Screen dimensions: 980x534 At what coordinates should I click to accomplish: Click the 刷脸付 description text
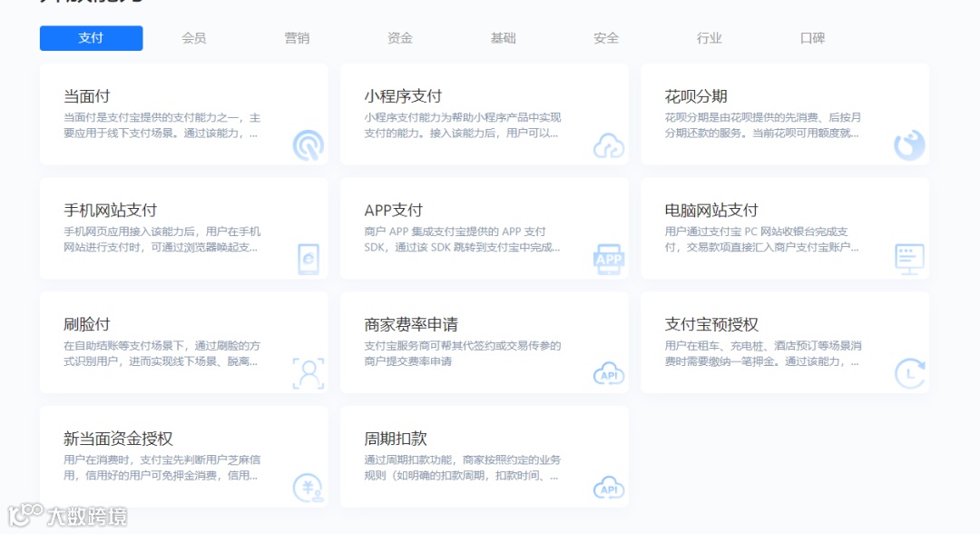[x=162, y=354]
